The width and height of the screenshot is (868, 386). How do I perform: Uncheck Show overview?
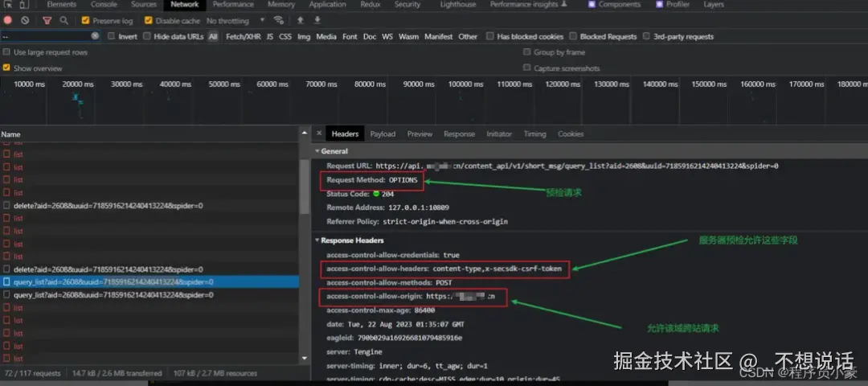click(x=6, y=68)
